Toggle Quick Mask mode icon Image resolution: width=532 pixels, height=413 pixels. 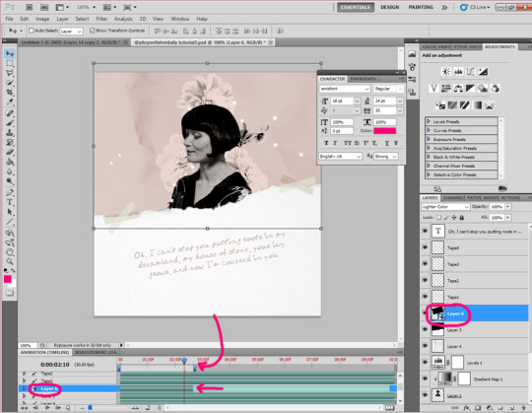(x=10, y=293)
